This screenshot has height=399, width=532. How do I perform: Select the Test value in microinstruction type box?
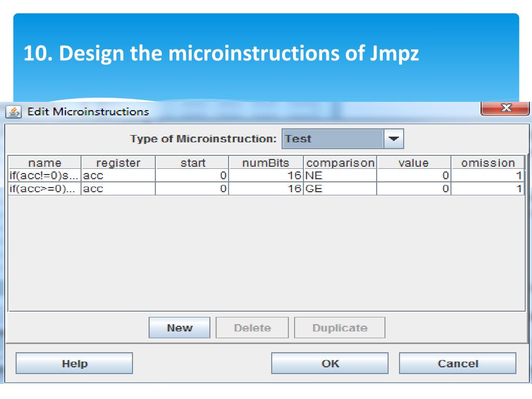coord(332,139)
